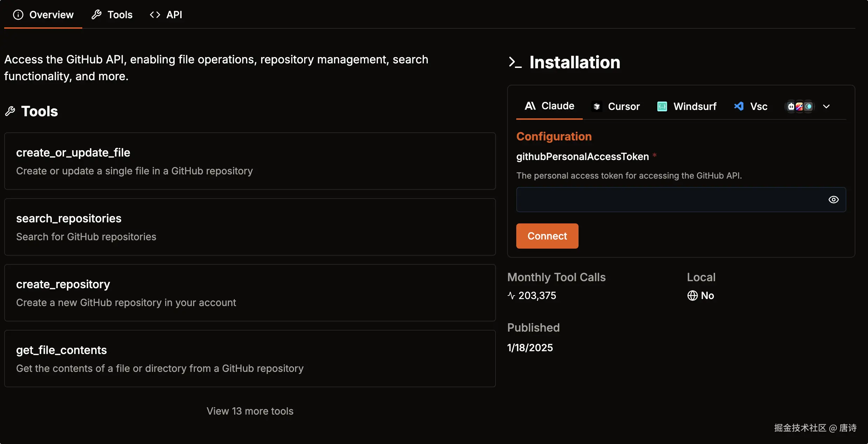Click the Local globe icon
868x444 pixels.
(692, 296)
